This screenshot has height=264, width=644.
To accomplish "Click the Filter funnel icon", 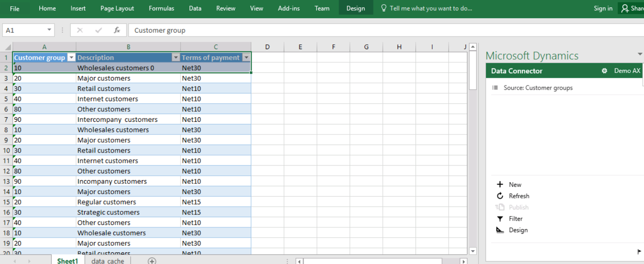I will pos(500,218).
